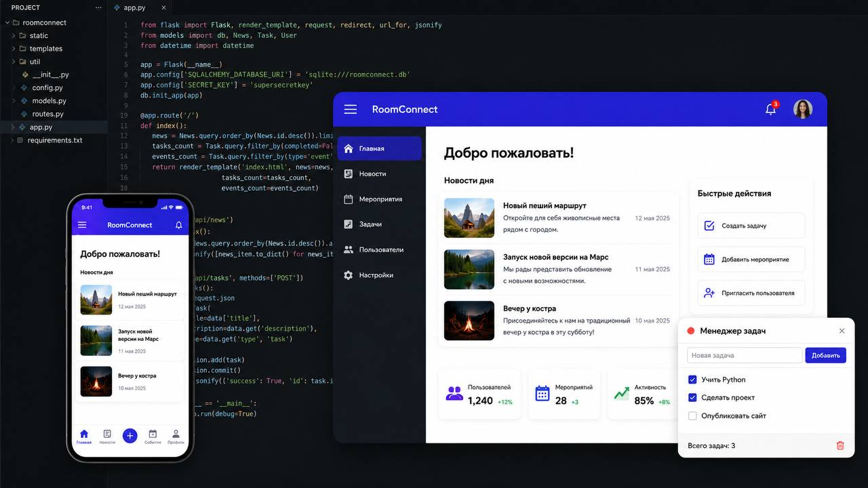
Task: Tap the Новости icon in the phone bottom bar
Action: (107, 434)
